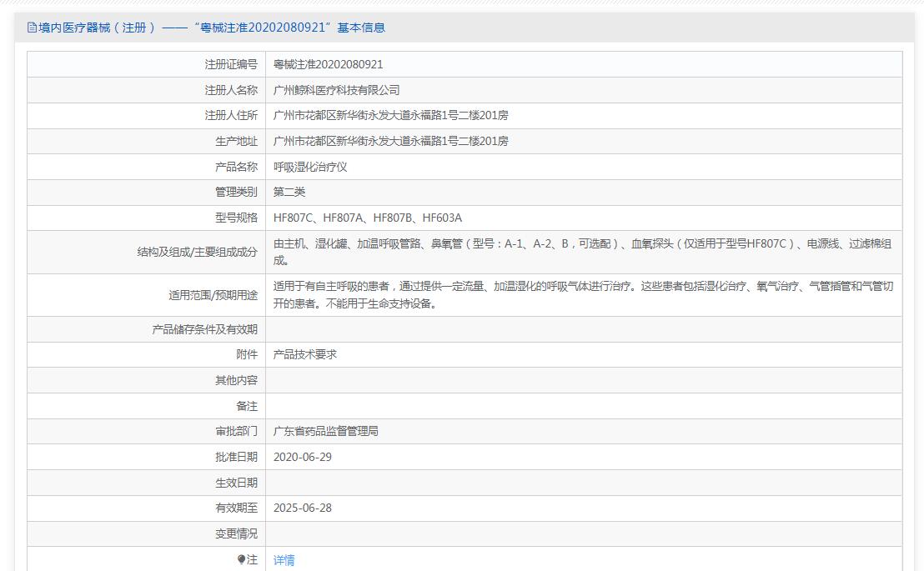
Task: Click the 产品名称 label
Action: (236, 167)
